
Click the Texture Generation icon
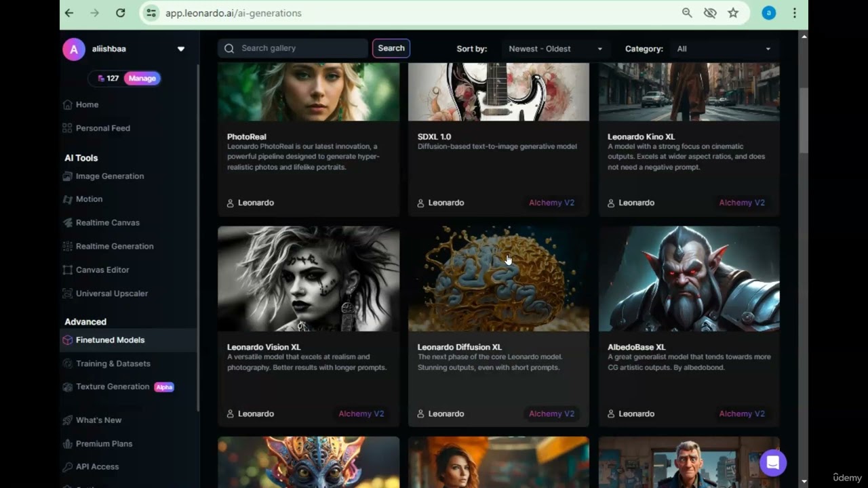[67, 386]
